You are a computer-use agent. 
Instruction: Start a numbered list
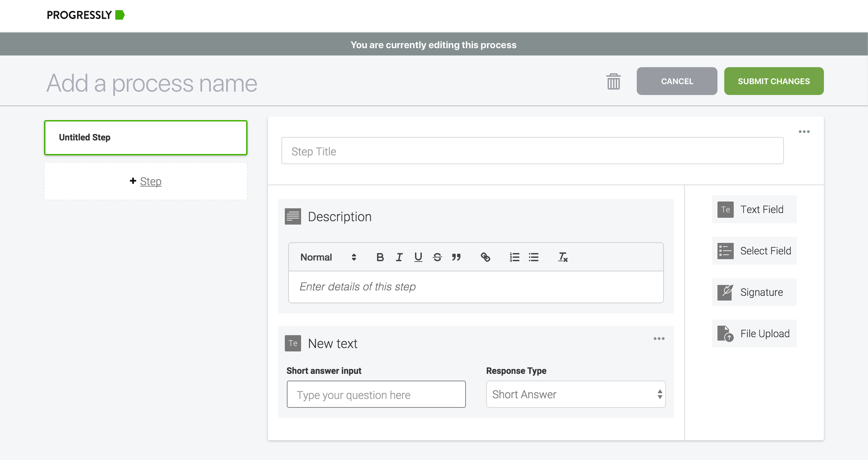(514, 257)
